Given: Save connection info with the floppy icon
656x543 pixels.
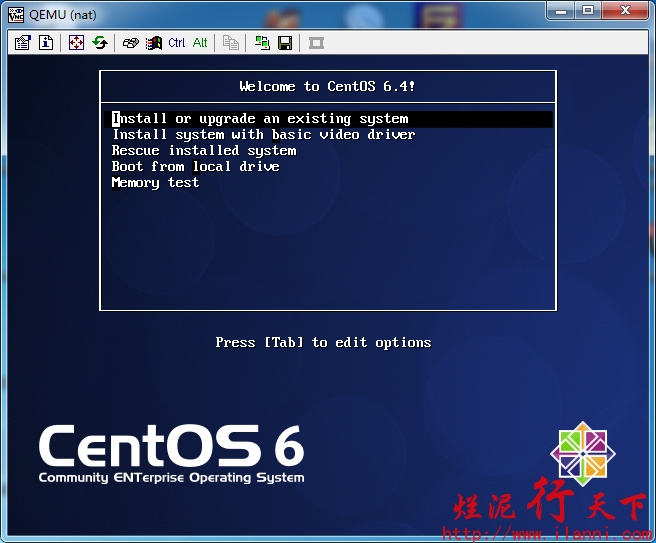Looking at the screenshot, I should click(x=285, y=43).
